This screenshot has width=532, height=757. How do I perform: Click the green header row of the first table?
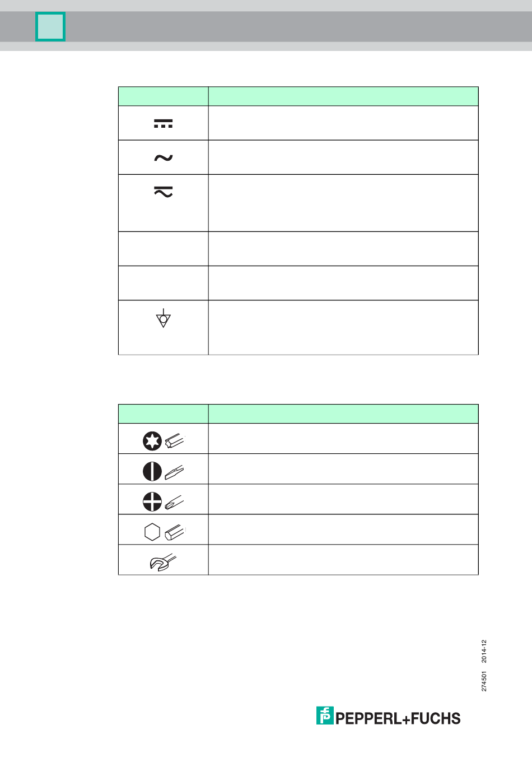click(298, 96)
